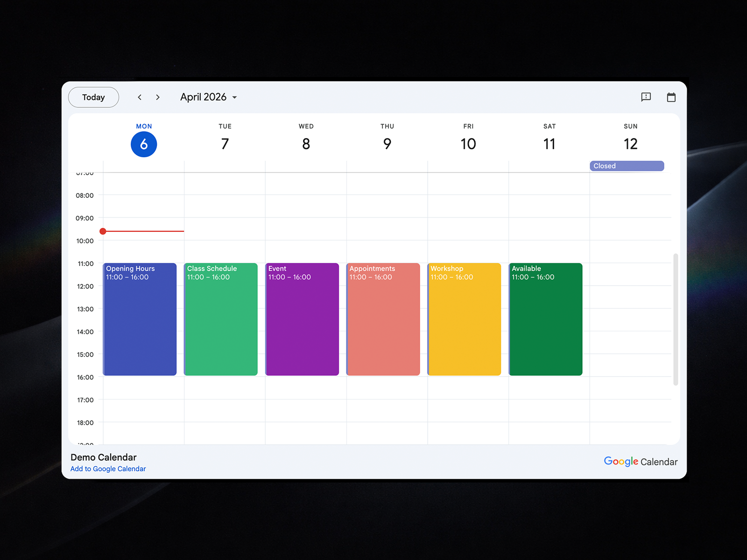Viewport: 747px width, 560px height.
Task: Click the calendar view icon at top right
Action: click(x=671, y=97)
